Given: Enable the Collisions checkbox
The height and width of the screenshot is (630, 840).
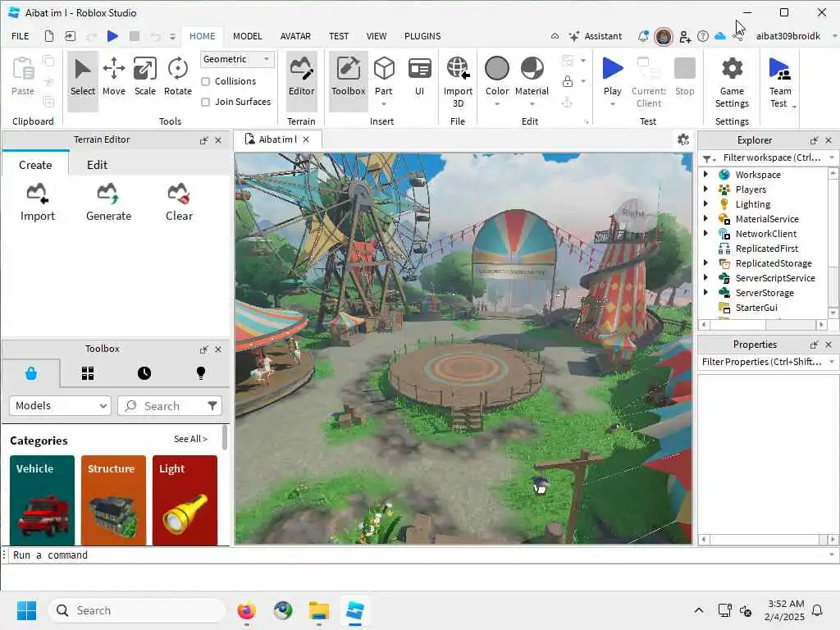Looking at the screenshot, I should tap(205, 81).
